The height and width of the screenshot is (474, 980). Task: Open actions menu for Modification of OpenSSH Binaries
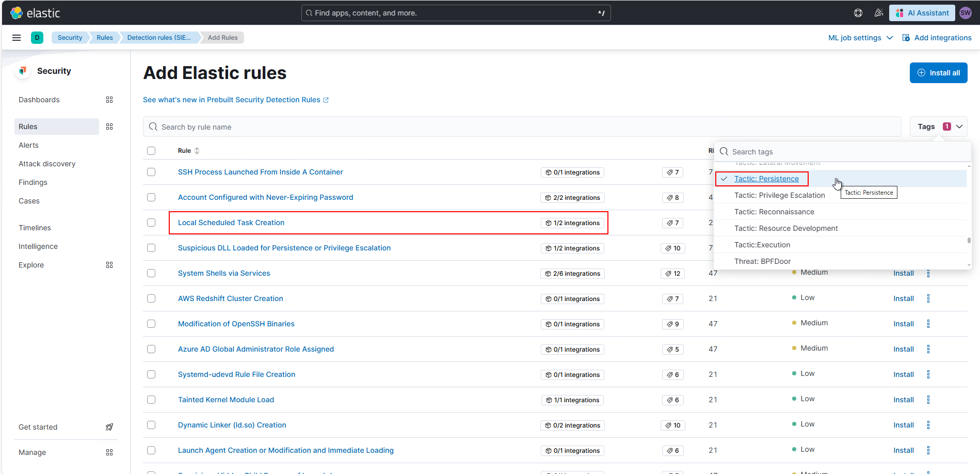pyautogui.click(x=928, y=324)
